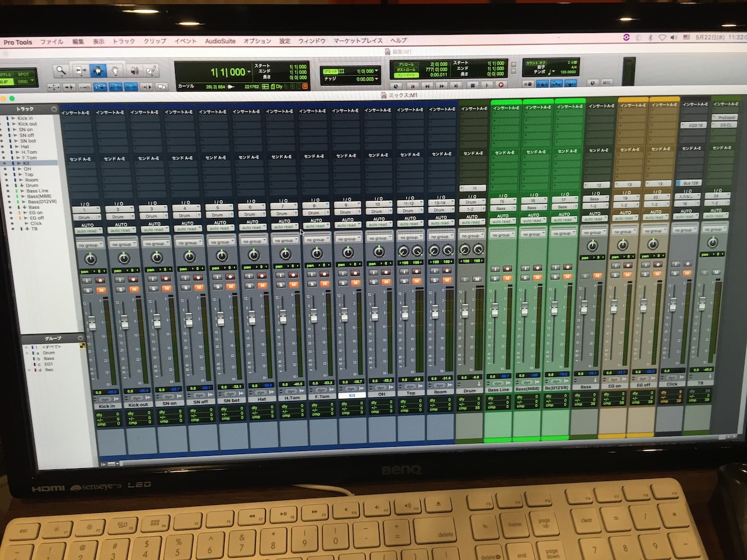747x560 pixels.
Task: Select the Selector tool in toolbar
Action: click(97, 70)
